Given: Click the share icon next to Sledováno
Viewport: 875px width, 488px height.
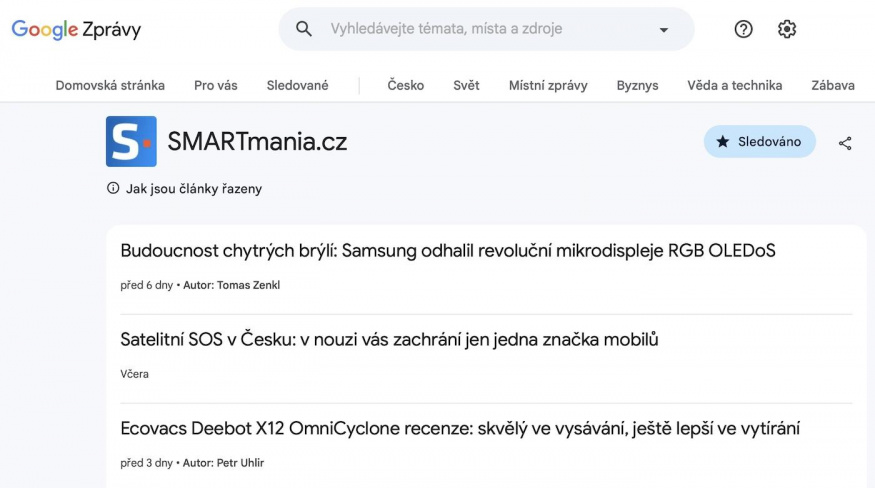Looking at the screenshot, I should coord(845,143).
